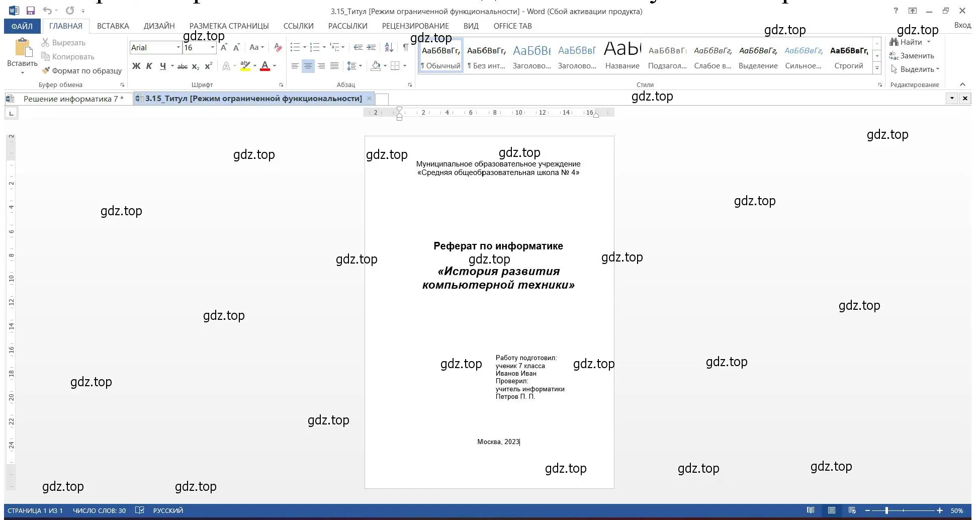980x520 pixels.
Task: Save the document with the floppy disk icon
Action: click(x=31, y=11)
